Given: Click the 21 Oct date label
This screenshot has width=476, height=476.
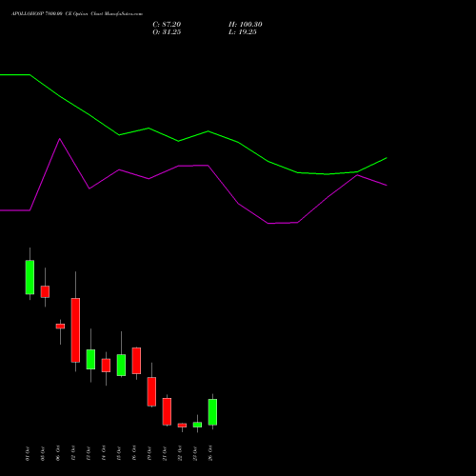Looking at the screenshot, I should [x=165, y=454].
